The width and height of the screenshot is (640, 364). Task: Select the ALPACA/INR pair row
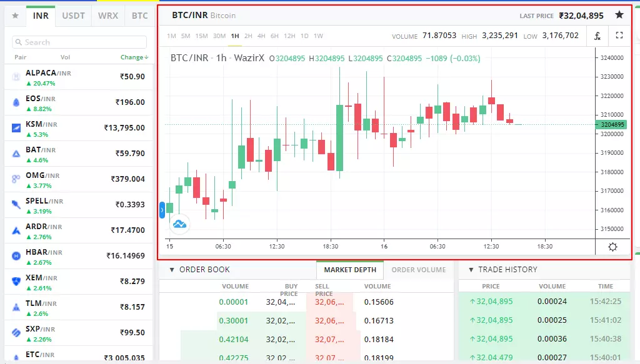click(79, 77)
